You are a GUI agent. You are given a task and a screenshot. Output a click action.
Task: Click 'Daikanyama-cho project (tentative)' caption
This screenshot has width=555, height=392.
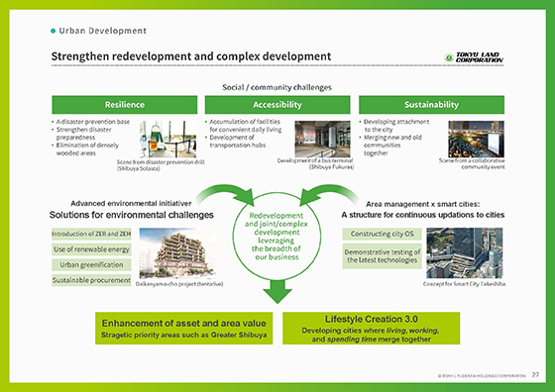pyautogui.click(x=179, y=284)
